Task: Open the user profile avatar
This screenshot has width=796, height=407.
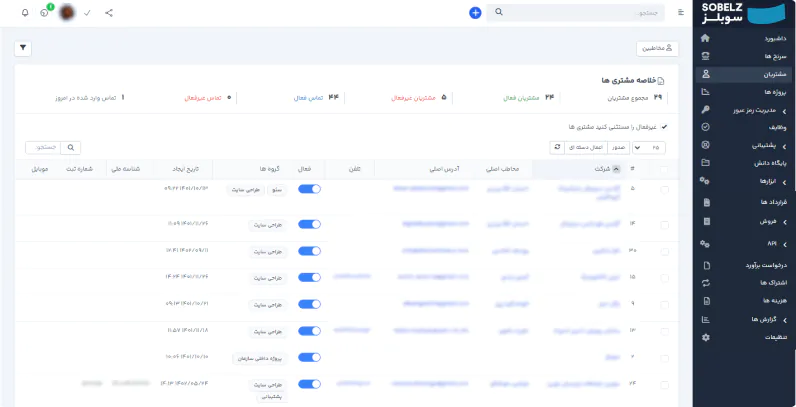Action: [x=67, y=13]
